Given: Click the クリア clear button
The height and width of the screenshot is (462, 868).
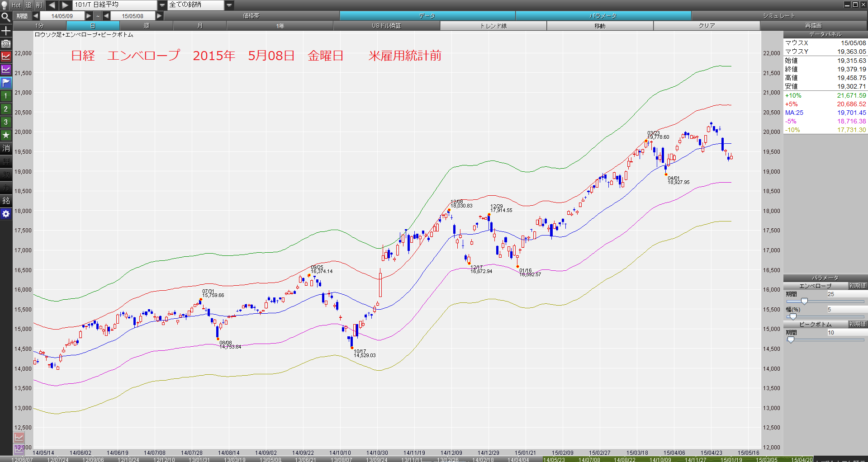Looking at the screenshot, I should (x=707, y=26).
